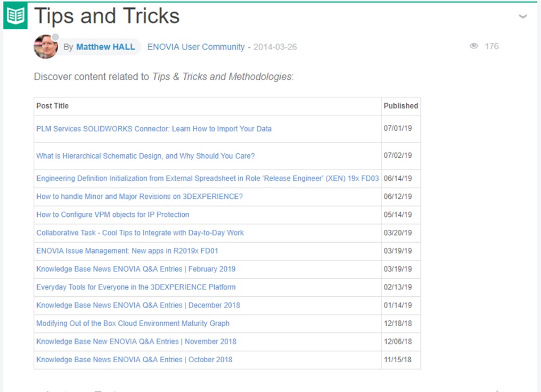Open the Hierarchical Schematic Design post

pyautogui.click(x=145, y=155)
